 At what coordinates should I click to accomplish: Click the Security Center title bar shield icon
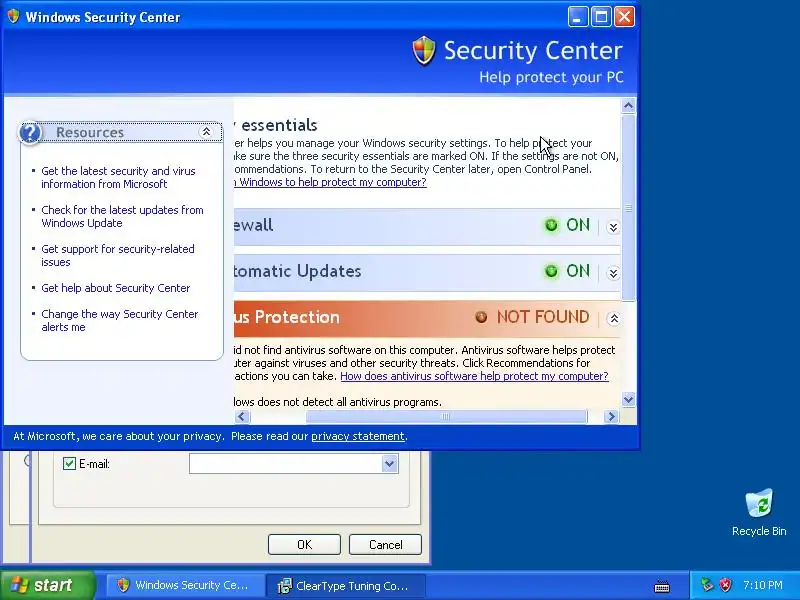[14, 16]
